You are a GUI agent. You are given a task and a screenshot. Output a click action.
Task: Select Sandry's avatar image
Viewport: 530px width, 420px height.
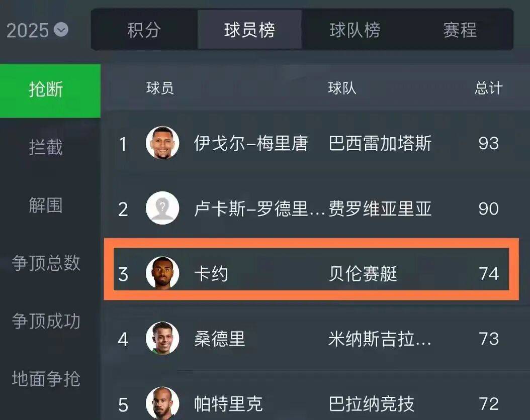(162, 339)
